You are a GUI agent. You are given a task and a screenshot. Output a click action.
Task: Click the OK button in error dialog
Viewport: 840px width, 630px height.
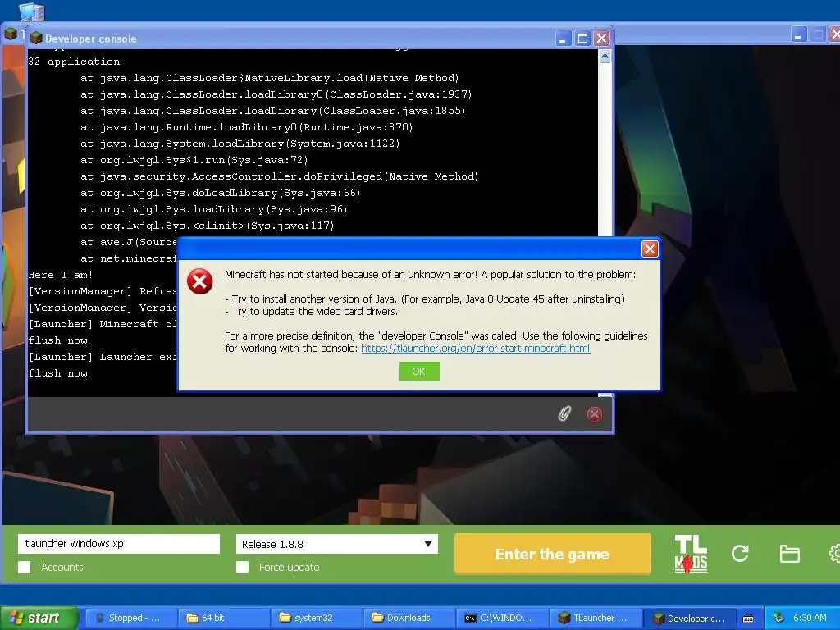point(419,371)
